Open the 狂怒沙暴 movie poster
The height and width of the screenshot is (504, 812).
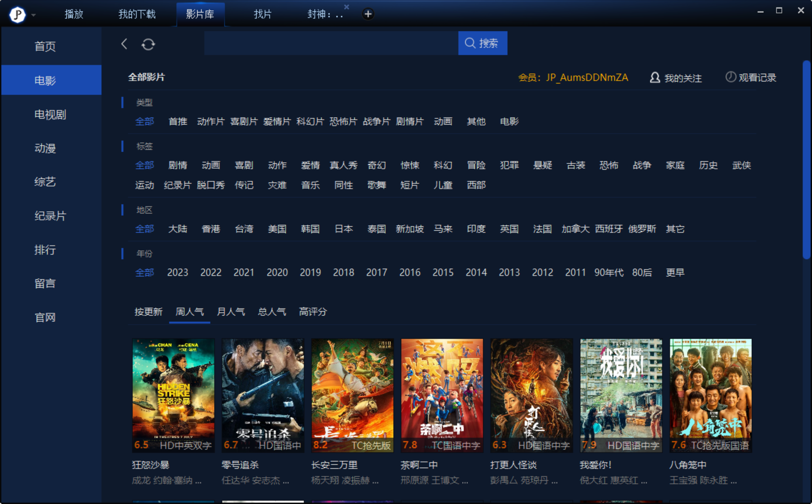(173, 395)
